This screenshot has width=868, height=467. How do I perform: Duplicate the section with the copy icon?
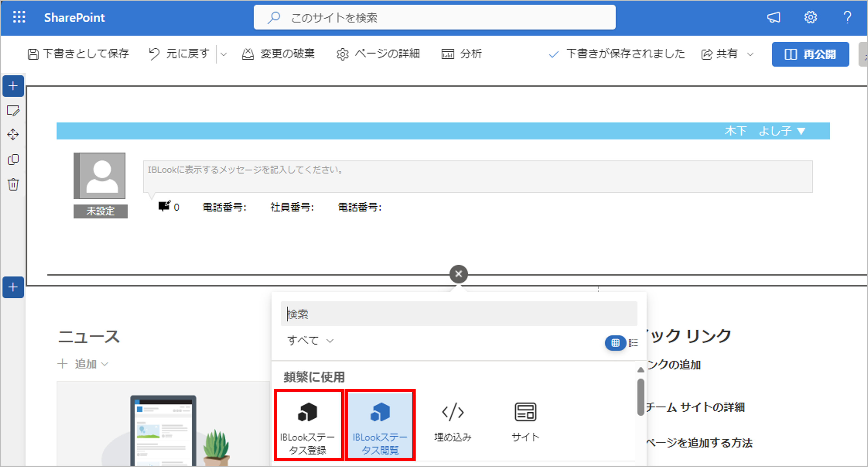pyautogui.click(x=13, y=160)
